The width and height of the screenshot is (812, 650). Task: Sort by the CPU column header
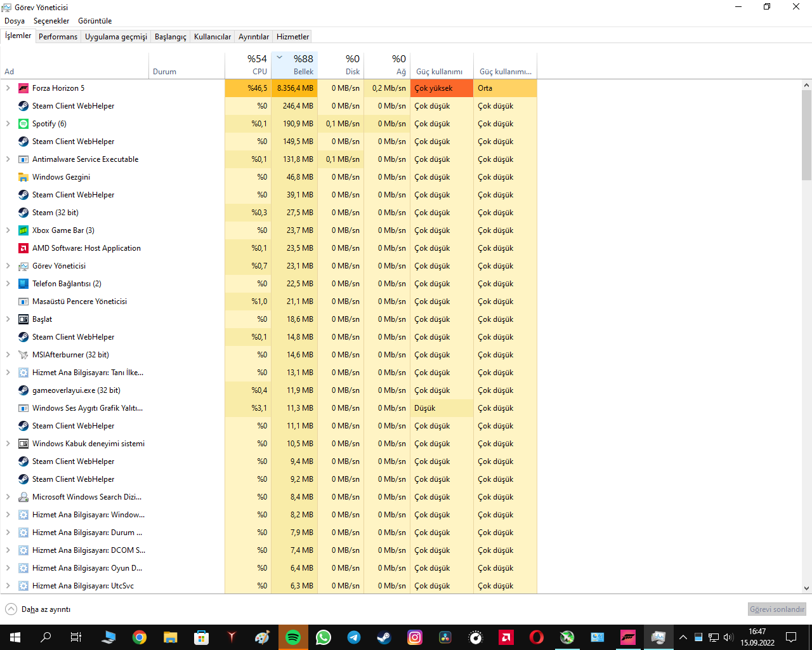[x=248, y=65]
